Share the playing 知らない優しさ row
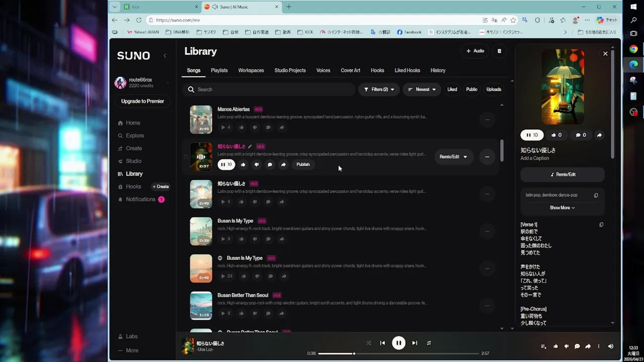Image resolution: width=644 pixels, height=362 pixels. point(283,164)
